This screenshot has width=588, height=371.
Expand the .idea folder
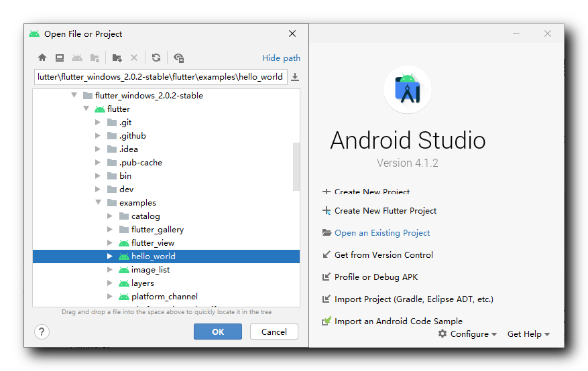pyautogui.click(x=98, y=149)
